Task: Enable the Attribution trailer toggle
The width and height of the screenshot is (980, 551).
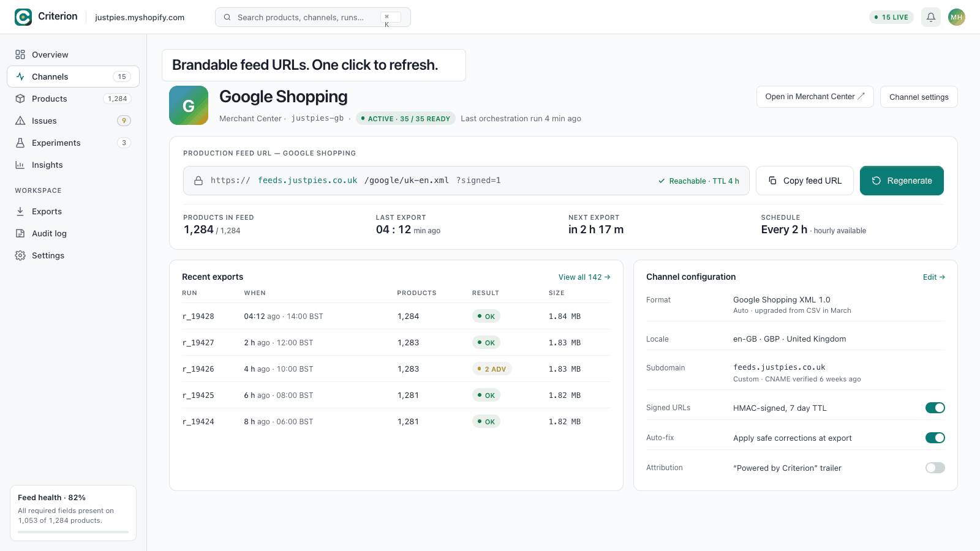Action: click(x=935, y=468)
